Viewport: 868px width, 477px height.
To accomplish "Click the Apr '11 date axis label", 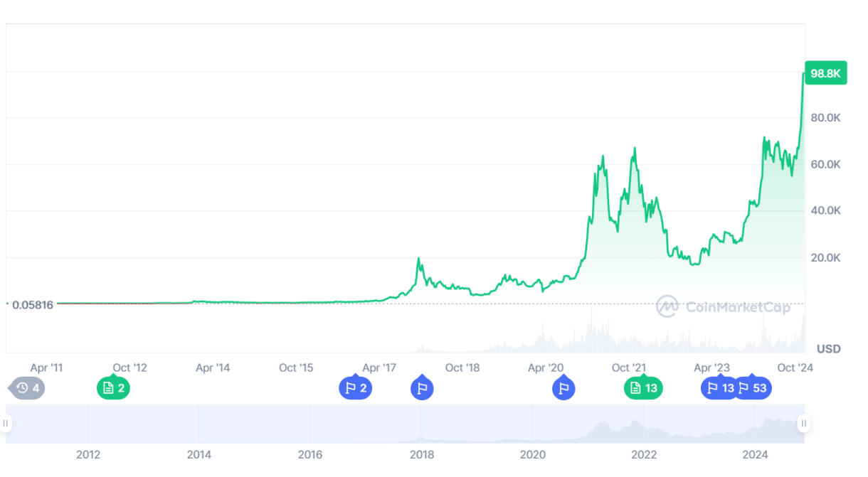I will tap(47, 368).
